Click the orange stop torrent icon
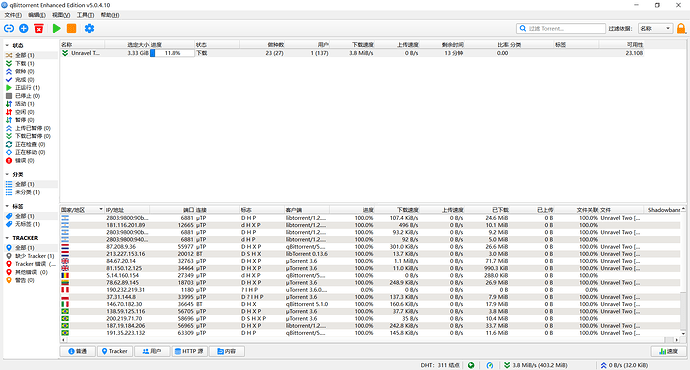The image size is (690, 370). [x=71, y=29]
